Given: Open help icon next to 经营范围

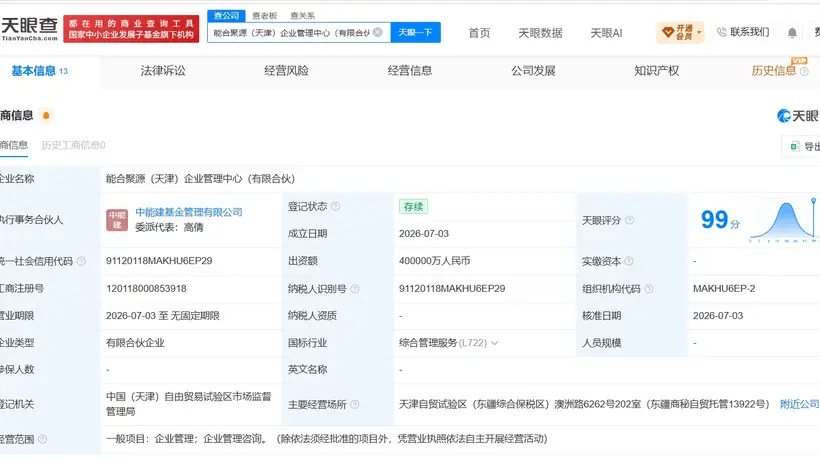Looking at the screenshot, I should (x=42, y=439).
